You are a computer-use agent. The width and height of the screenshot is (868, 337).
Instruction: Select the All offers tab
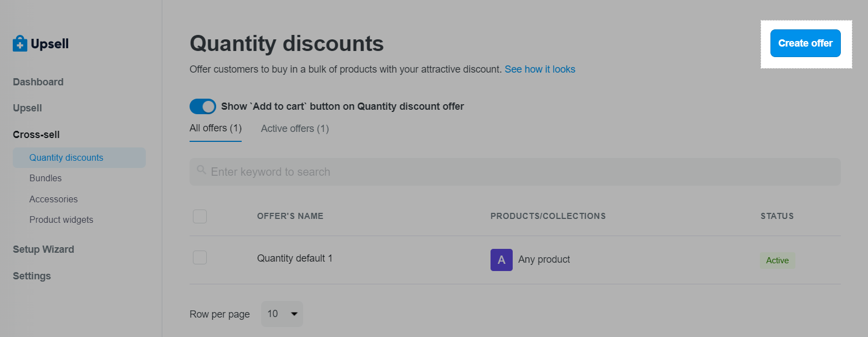click(216, 128)
